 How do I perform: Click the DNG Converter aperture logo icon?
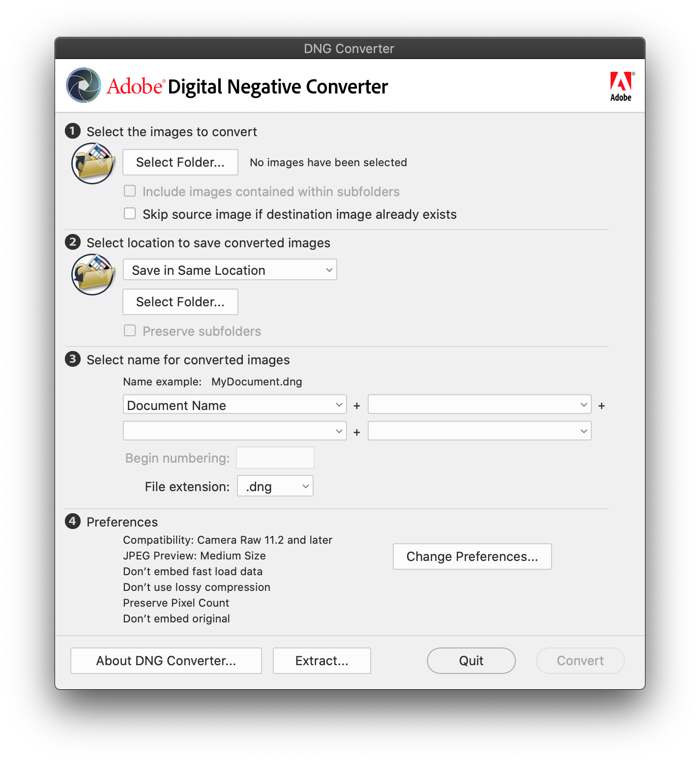point(84,86)
